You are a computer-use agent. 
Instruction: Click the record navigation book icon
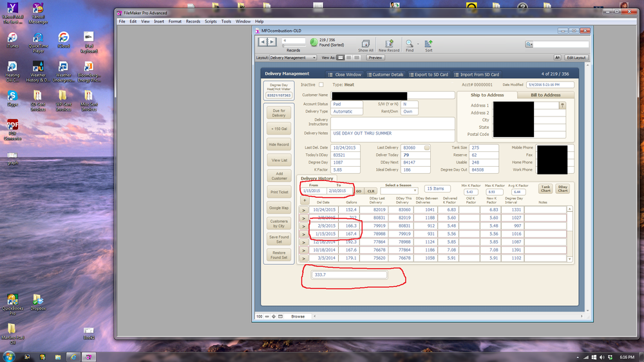pos(267,42)
